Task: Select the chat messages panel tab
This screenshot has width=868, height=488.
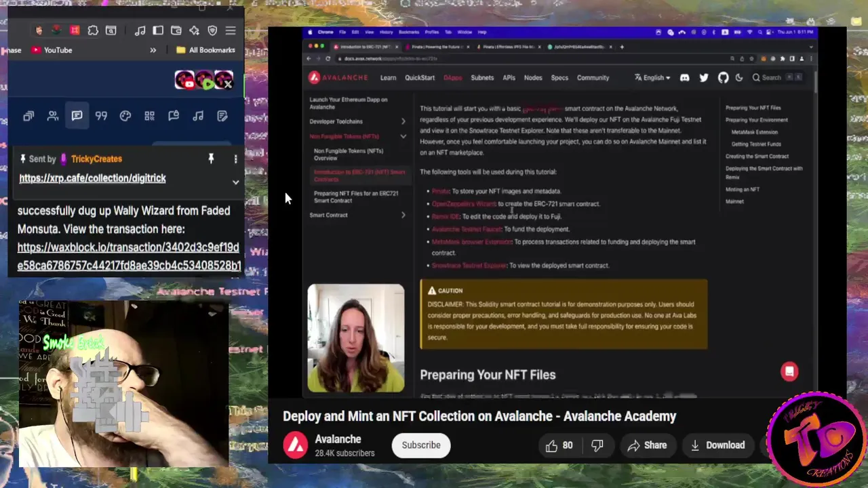Action: pyautogui.click(x=77, y=116)
